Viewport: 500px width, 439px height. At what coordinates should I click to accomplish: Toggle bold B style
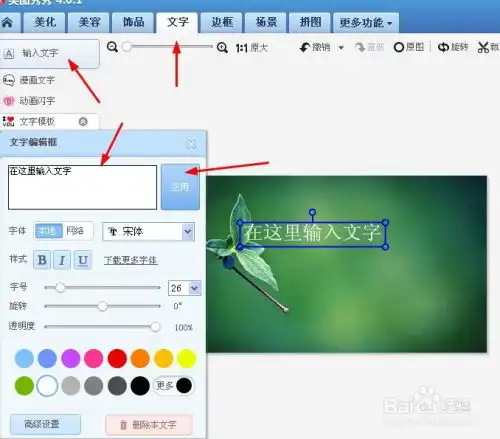(42, 260)
